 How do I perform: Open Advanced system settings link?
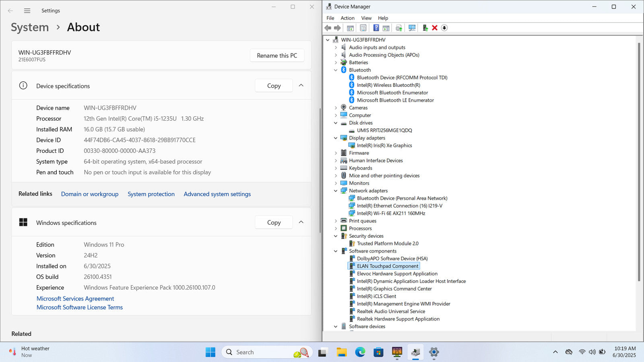(x=217, y=194)
